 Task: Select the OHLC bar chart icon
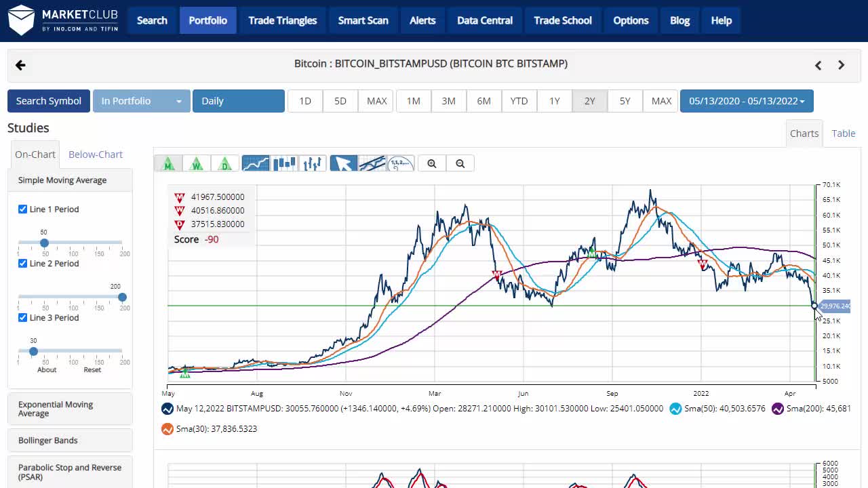tap(313, 163)
